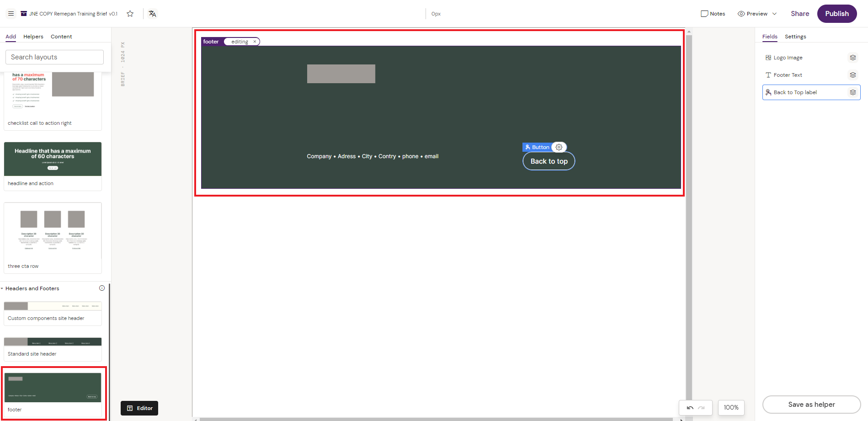This screenshot has width=868, height=421.
Task: Open layers options for the Footer Text field
Action: (853, 75)
